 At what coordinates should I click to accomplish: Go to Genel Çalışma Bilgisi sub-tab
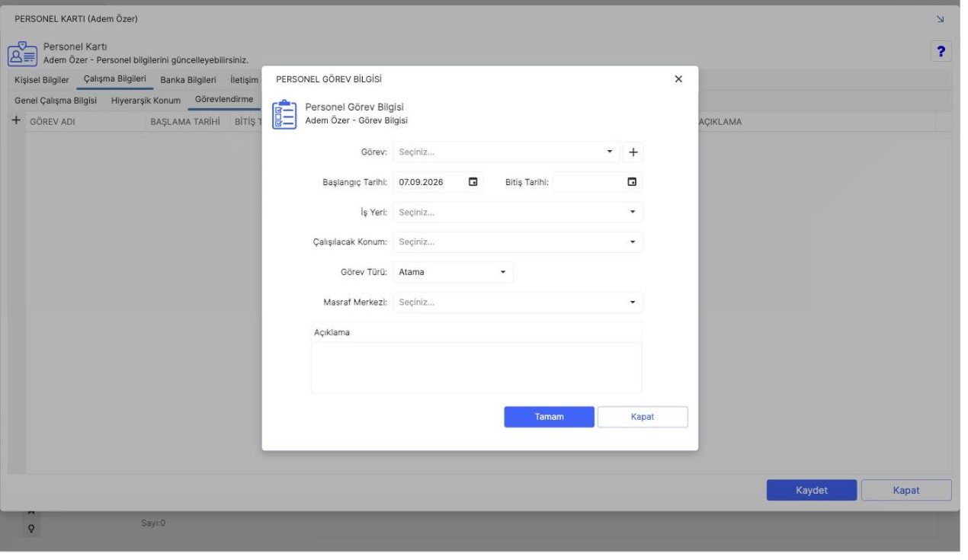pyautogui.click(x=56, y=100)
